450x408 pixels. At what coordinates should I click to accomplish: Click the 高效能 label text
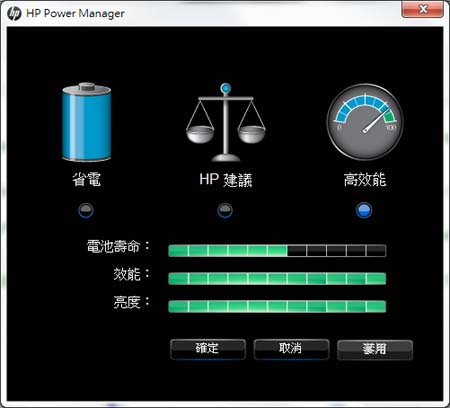pos(365,179)
